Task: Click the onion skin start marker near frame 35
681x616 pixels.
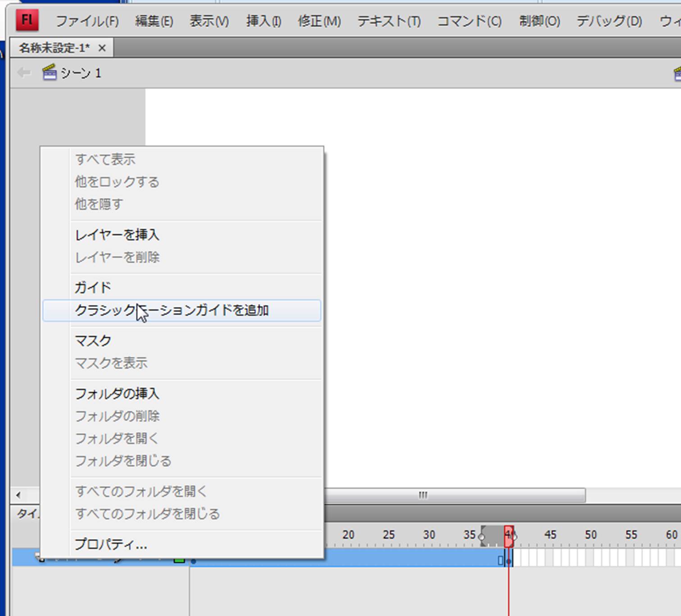Action: pos(482,537)
